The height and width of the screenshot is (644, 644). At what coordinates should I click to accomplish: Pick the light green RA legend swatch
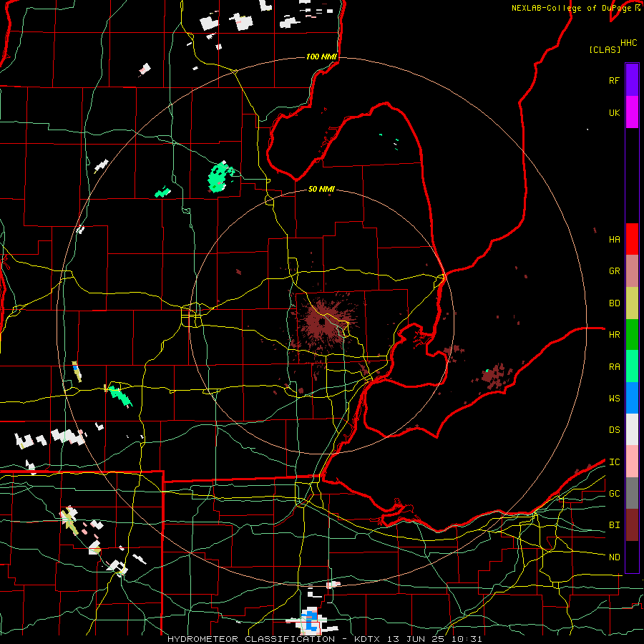point(632,366)
